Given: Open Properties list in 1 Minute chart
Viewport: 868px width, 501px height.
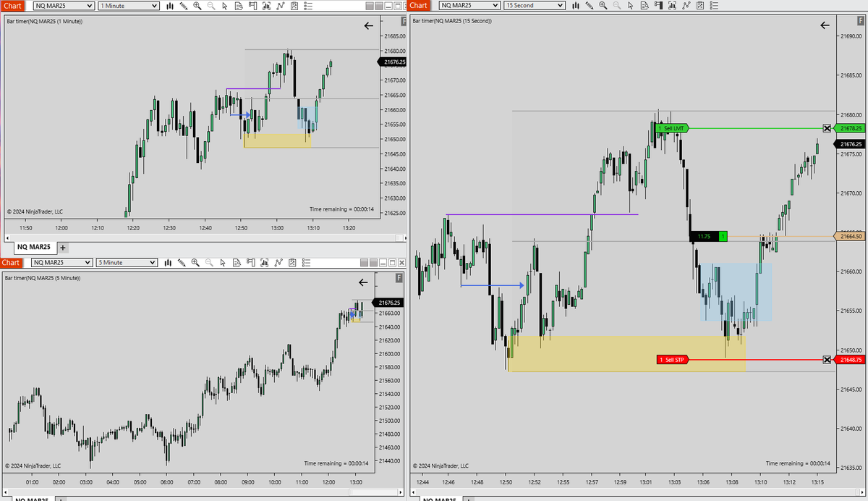Looking at the screenshot, I should [x=308, y=6].
